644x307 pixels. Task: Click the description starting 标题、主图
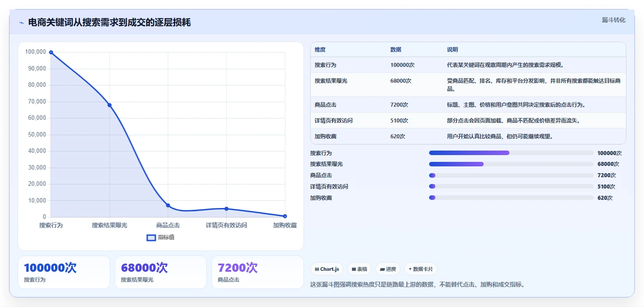(516, 105)
